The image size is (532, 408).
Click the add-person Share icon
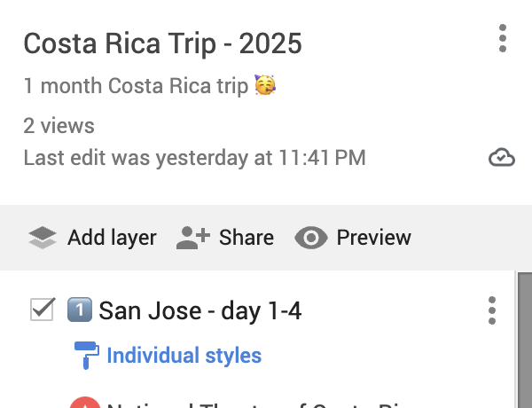(x=192, y=238)
